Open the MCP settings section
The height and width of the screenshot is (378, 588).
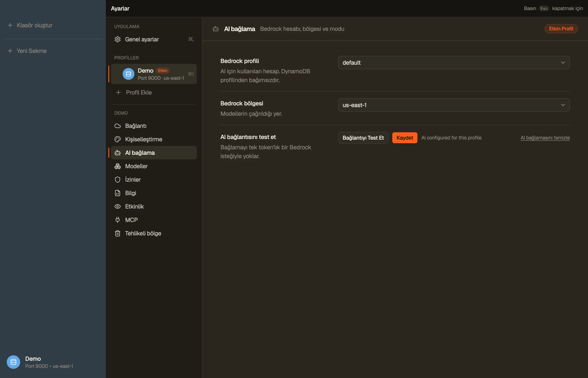click(x=154, y=220)
